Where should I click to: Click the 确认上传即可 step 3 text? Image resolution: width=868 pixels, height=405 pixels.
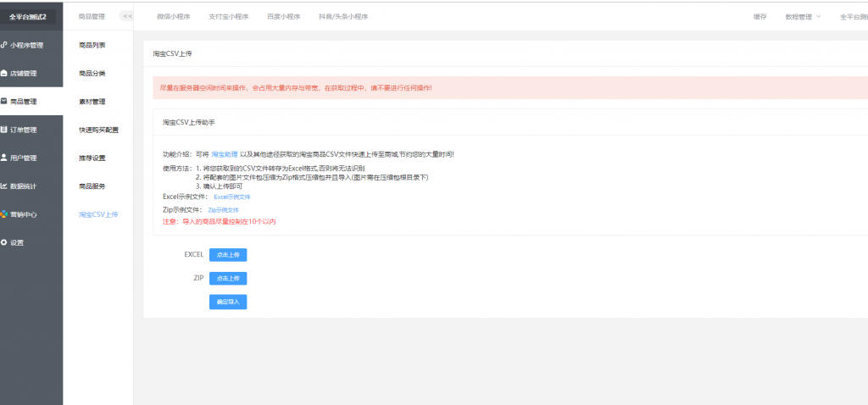point(220,186)
